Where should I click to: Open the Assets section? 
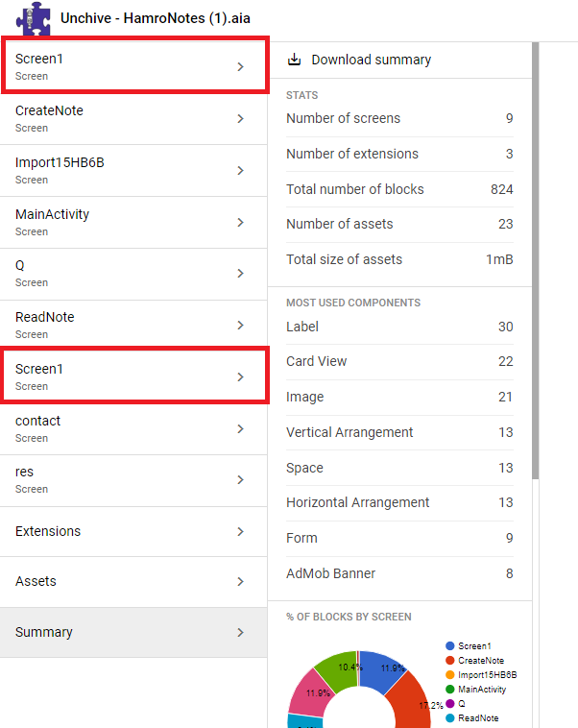133,582
